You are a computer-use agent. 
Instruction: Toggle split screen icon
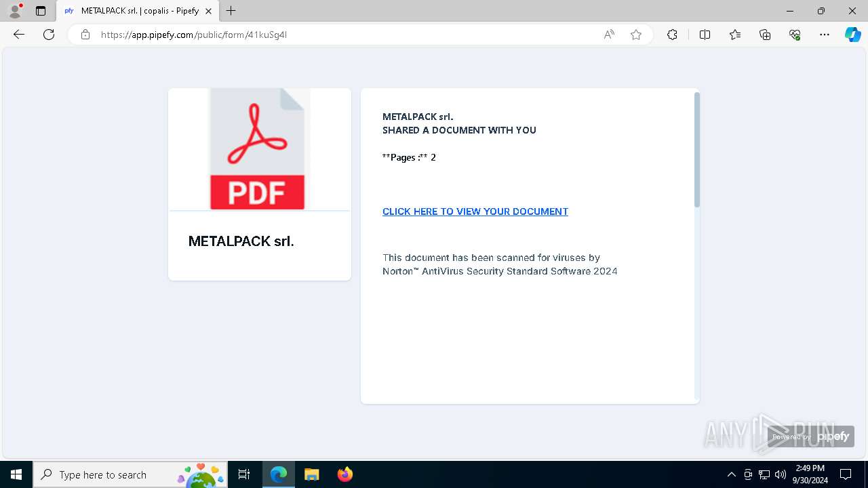705,35
